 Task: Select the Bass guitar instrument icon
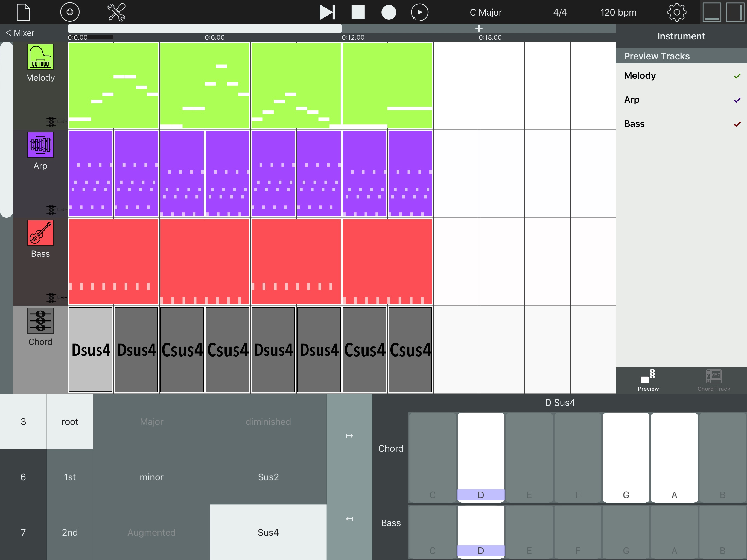40,233
